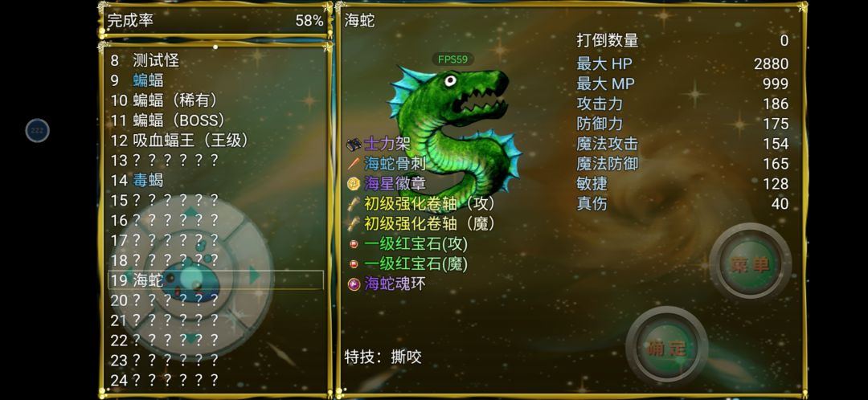
Task: Tap the virtual d-pad up arrow
Action: point(191,212)
